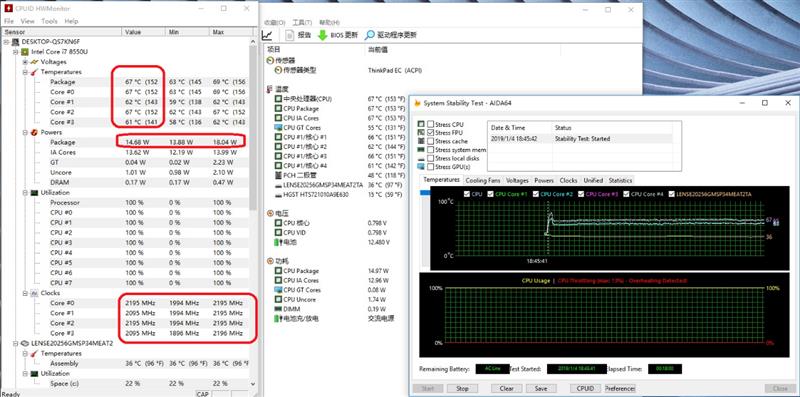This screenshot has height=397, width=800.
Task: Collapse the LENSE20256GMSP34MEAT2TA drive node
Action: (x=16, y=343)
